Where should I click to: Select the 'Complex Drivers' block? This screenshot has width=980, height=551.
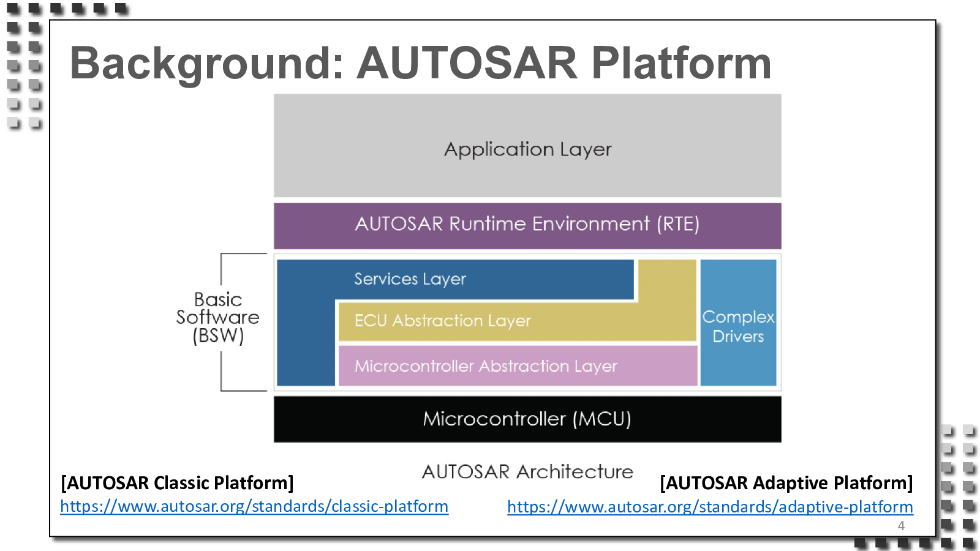(738, 323)
